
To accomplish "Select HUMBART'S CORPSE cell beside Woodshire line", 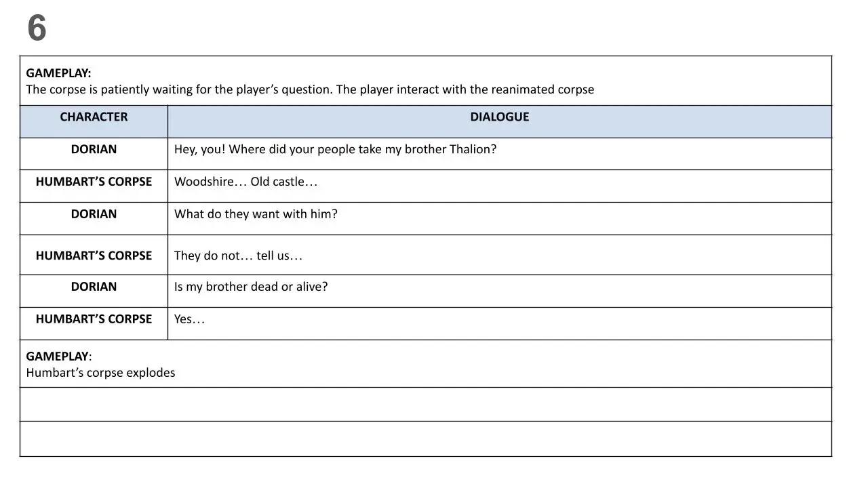I will 94,182.
